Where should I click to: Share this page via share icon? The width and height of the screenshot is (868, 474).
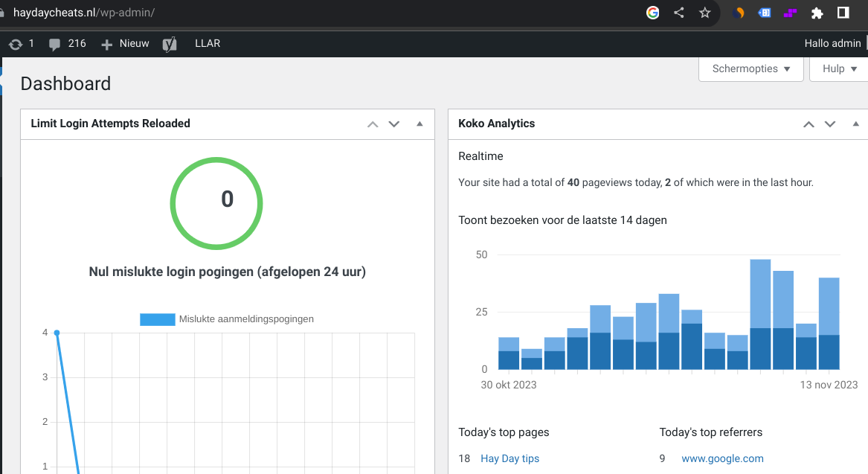click(678, 13)
